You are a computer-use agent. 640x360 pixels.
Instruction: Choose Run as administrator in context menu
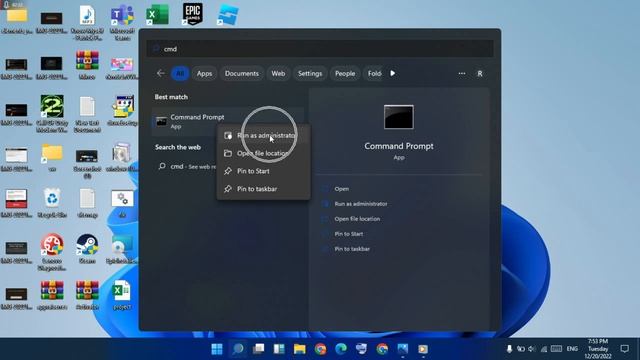click(x=263, y=136)
